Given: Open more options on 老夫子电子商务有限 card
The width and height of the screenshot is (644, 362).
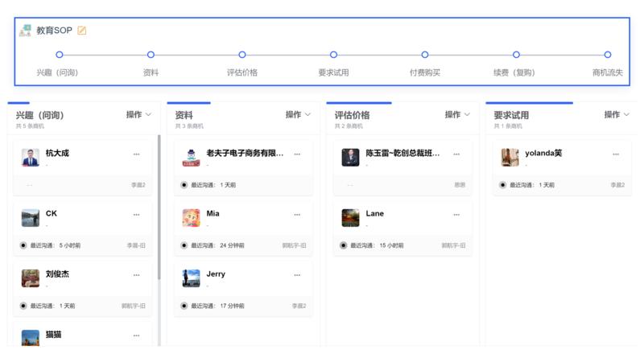Looking at the screenshot, I should 297,154.
